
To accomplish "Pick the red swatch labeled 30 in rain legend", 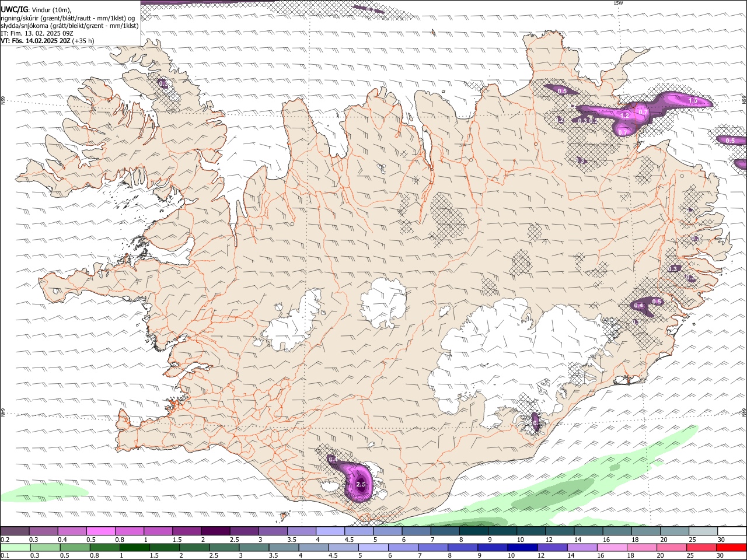I will tap(732, 547).
